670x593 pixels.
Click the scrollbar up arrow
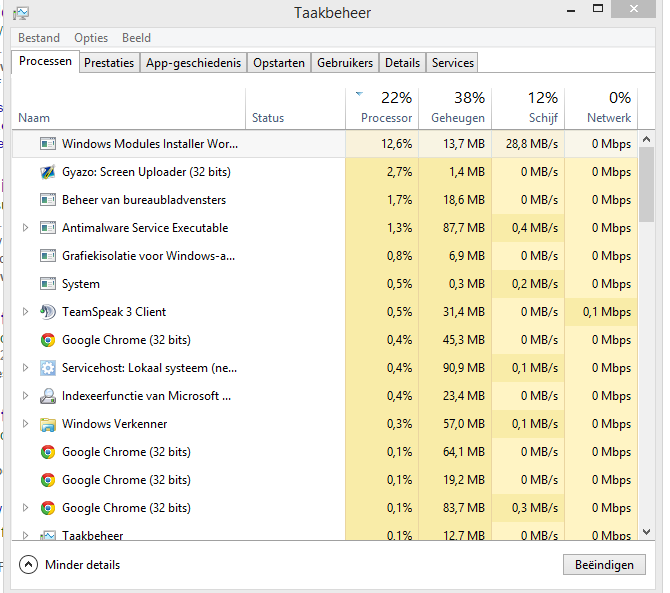(x=646, y=139)
